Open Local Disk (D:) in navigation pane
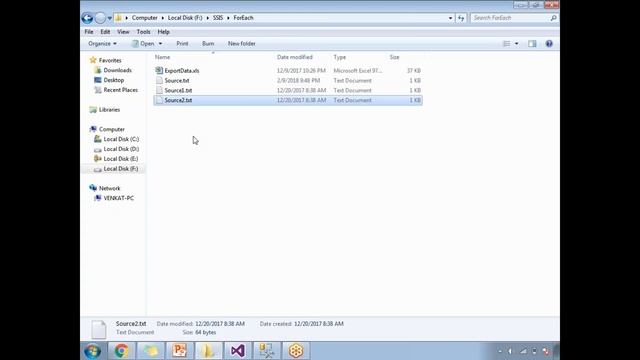This screenshot has height=360, width=640. [121, 149]
